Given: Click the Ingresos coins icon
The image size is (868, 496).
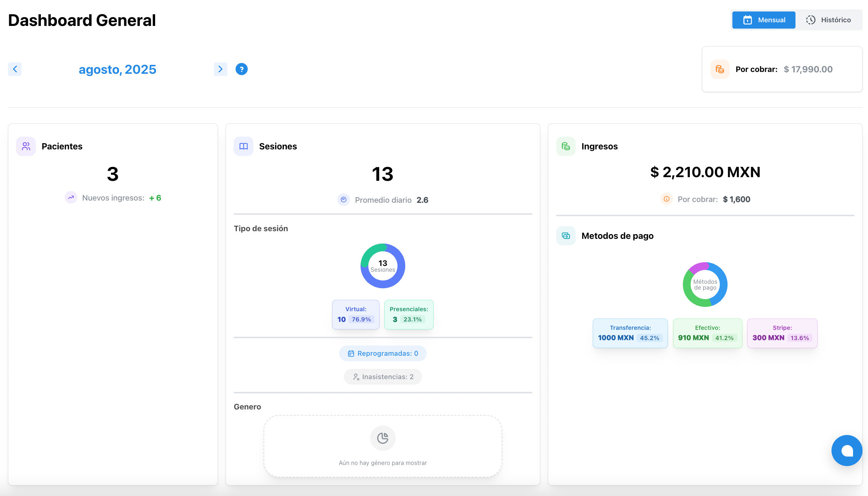Looking at the screenshot, I should point(566,146).
